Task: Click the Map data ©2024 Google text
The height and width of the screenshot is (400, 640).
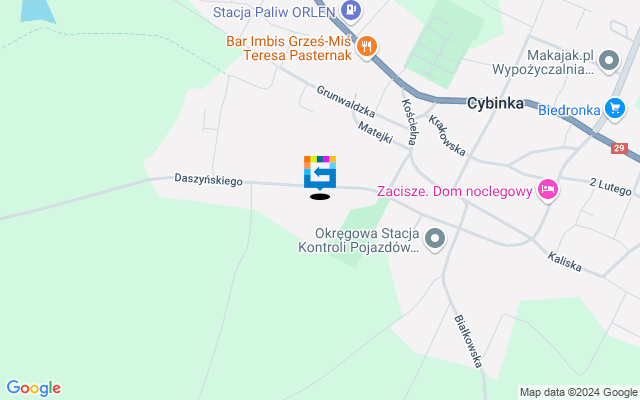Action: tap(578, 393)
